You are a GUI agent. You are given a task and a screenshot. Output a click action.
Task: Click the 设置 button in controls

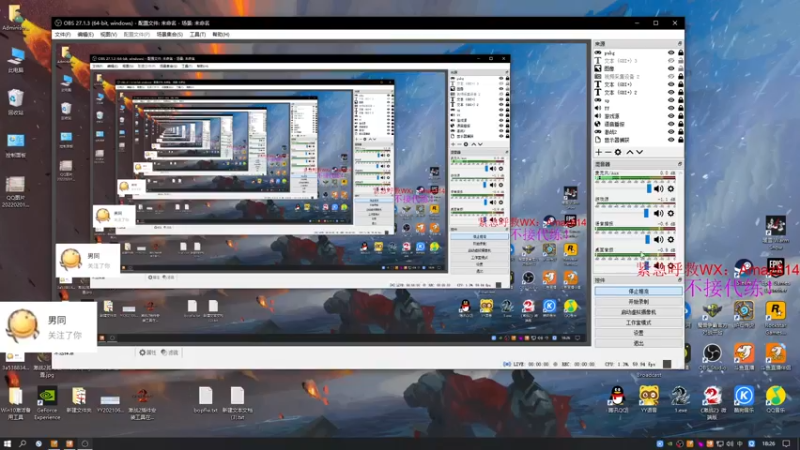(x=638, y=333)
